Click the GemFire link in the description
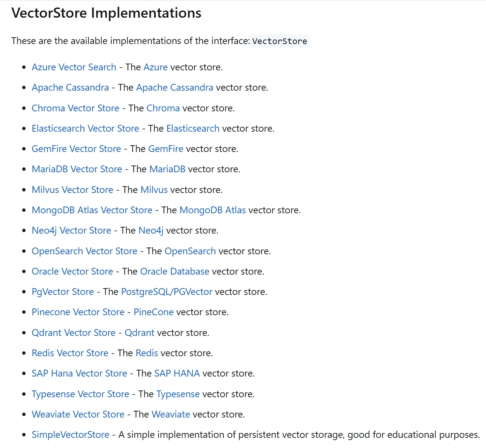This screenshot has width=486, height=448. coord(166,149)
